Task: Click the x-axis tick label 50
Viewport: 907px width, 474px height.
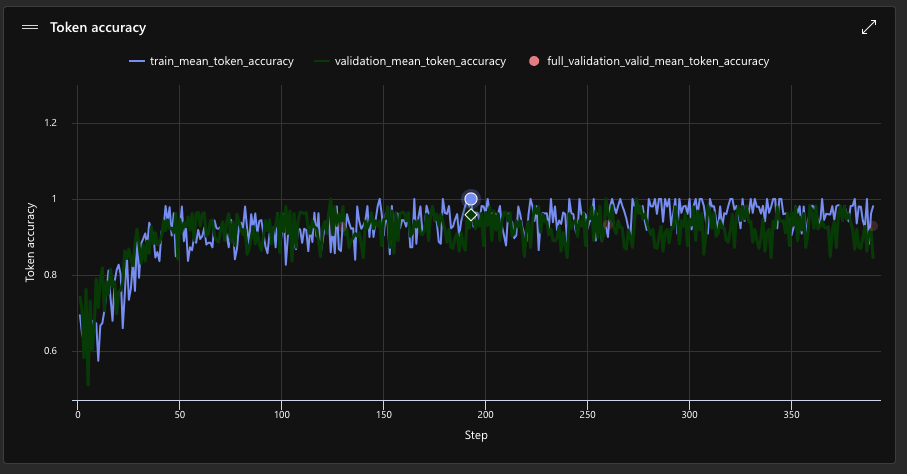Action: (179, 414)
